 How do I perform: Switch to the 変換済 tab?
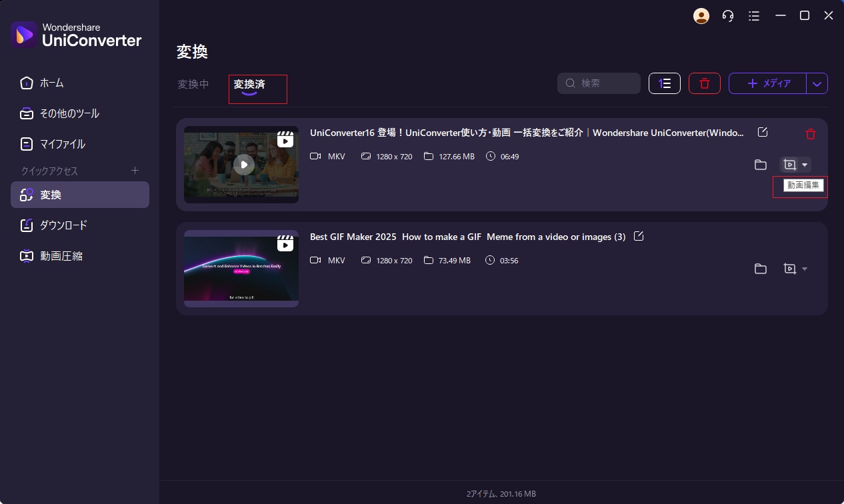pyautogui.click(x=249, y=85)
